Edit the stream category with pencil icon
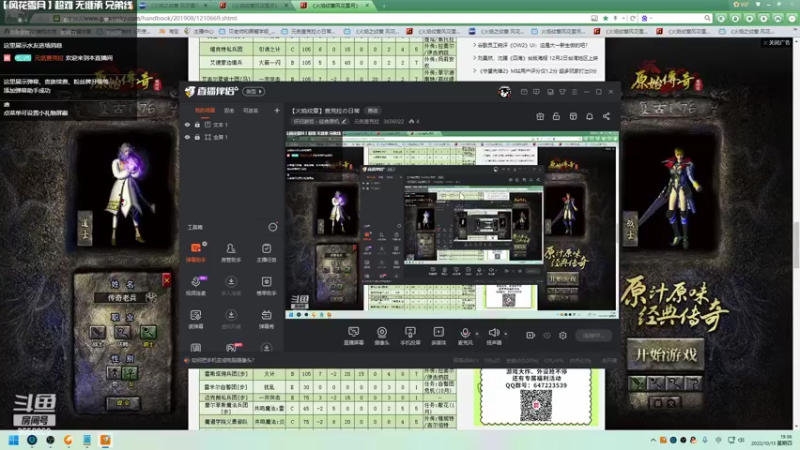This screenshot has height=450, width=800. coord(344,121)
